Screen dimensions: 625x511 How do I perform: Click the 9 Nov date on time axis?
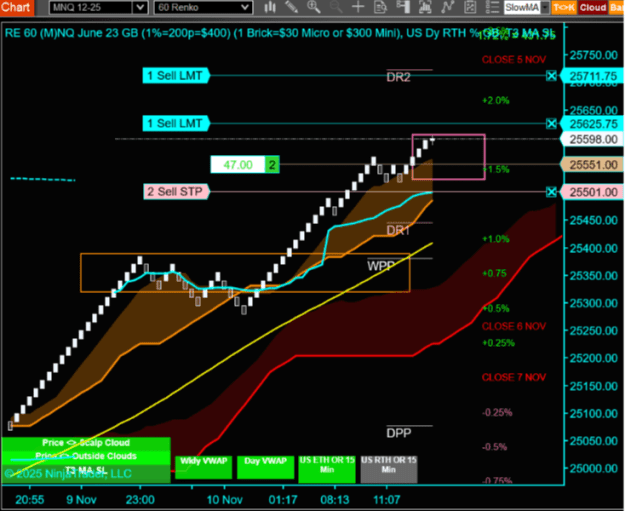81,500
